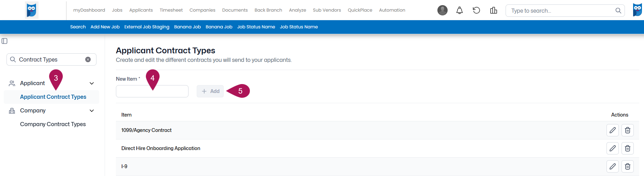Click the owl icon at far right
Viewport: 644px width, 176px height.
point(637,10)
